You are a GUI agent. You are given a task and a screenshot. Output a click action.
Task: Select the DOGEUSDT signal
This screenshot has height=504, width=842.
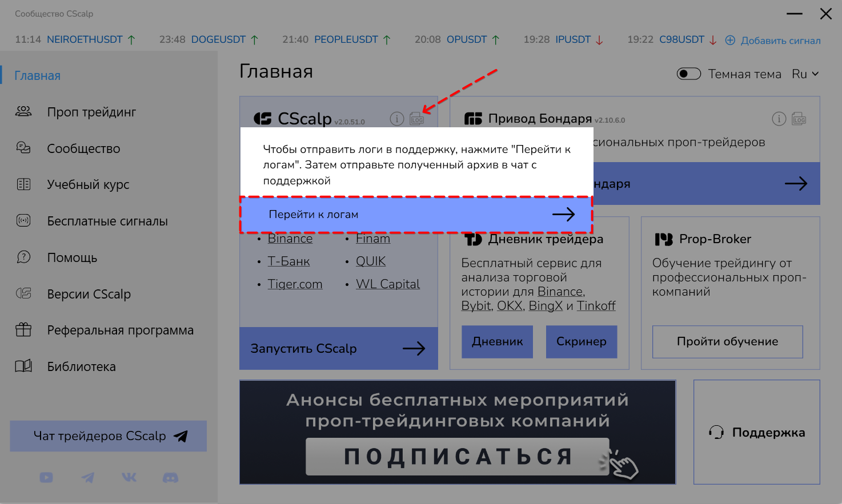point(218,39)
